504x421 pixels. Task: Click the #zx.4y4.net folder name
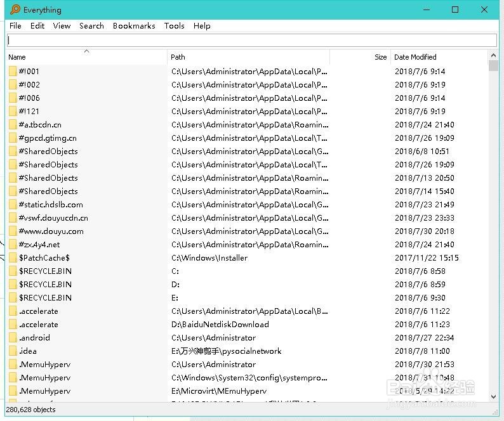pyautogui.click(x=39, y=245)
